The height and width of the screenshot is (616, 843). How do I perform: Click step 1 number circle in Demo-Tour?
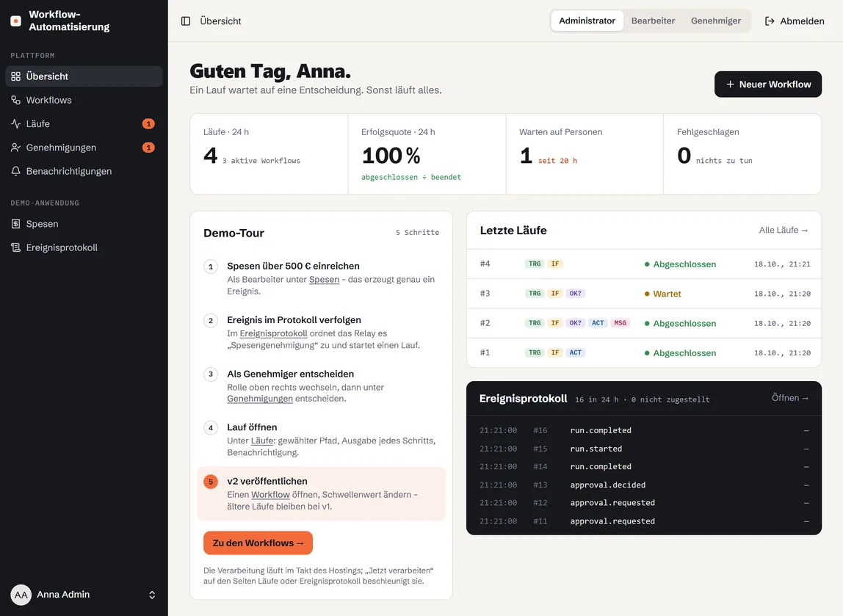[x=211, y=267]
